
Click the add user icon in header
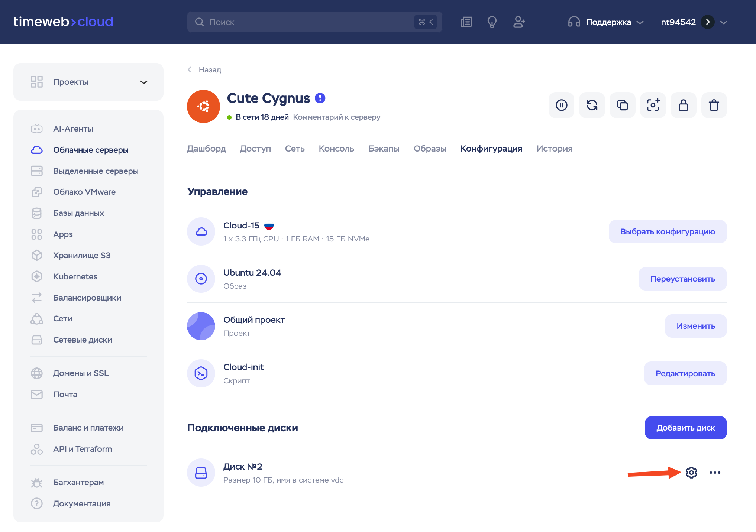pos(519,22)
